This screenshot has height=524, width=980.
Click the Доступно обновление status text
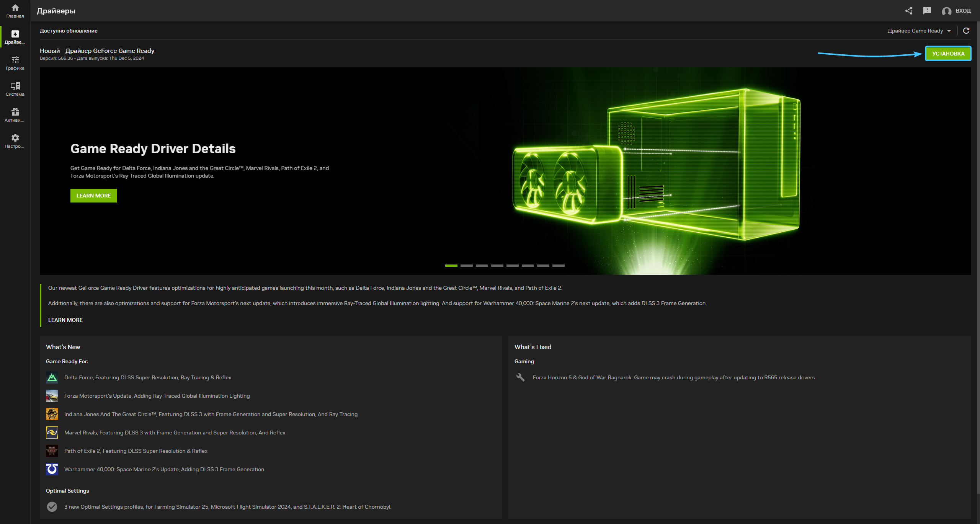click(x=69, y=31)
